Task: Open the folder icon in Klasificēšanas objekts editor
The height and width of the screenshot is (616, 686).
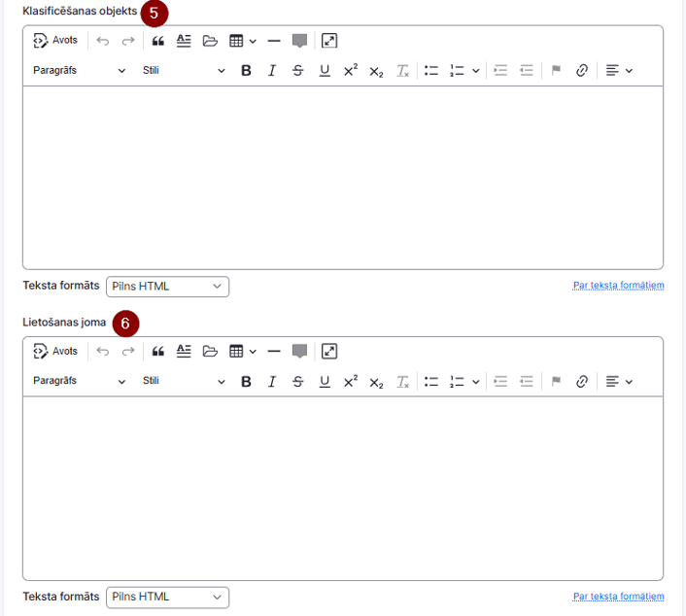Action: (x=210, y=41)
